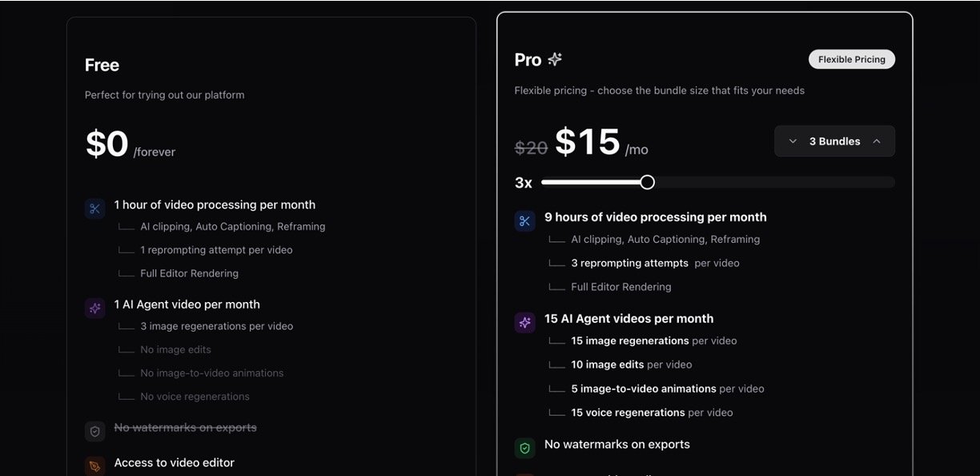
Task: Click the bundle size slider handle
Action: 647,183
